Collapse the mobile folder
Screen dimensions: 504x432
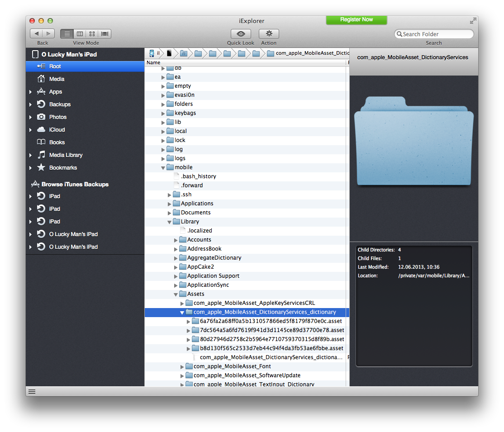coord(163,168)
